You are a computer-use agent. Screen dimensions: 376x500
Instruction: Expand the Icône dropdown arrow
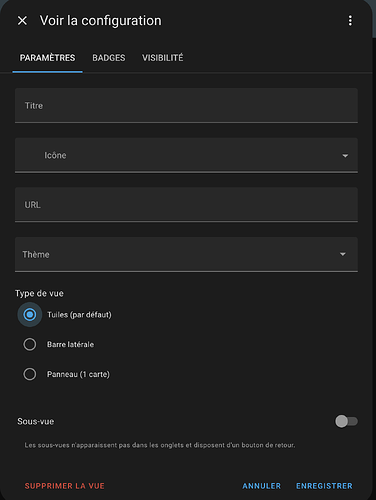point(345,156)
